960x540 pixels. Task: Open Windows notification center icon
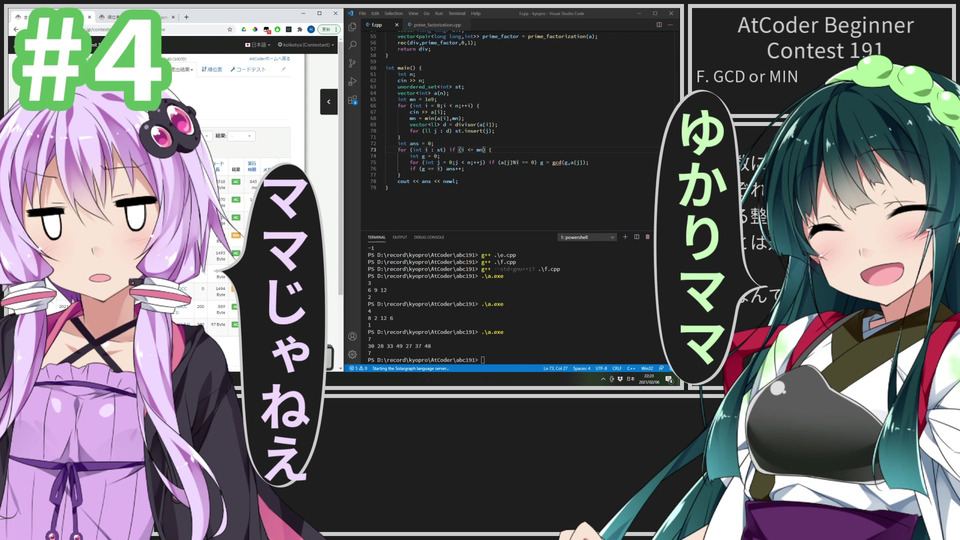pos(669,380)
